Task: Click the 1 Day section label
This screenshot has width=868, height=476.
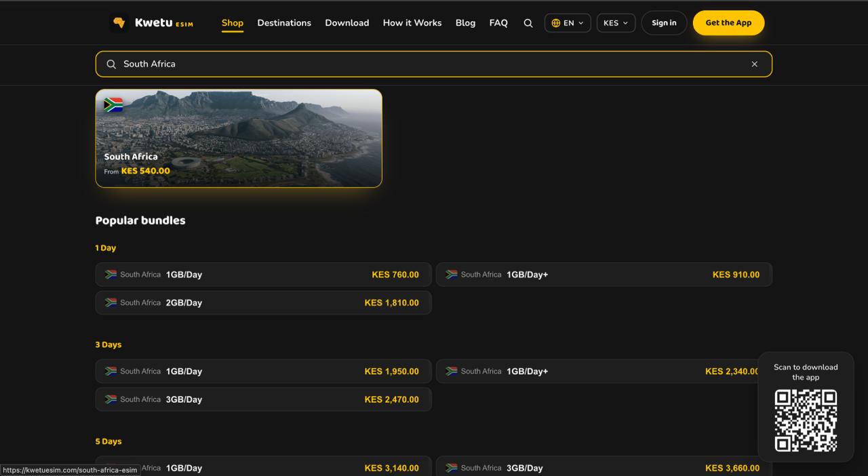Action: [x=106, y=248]
